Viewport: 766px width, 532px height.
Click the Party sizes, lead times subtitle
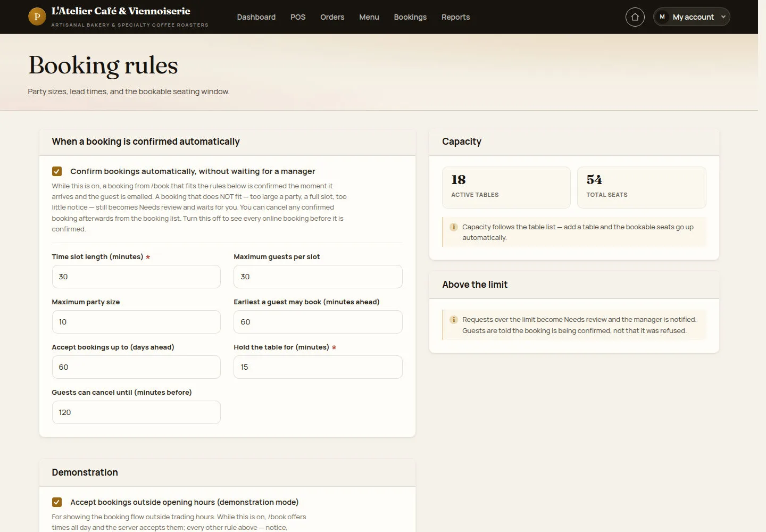click(x=129, y=92)
